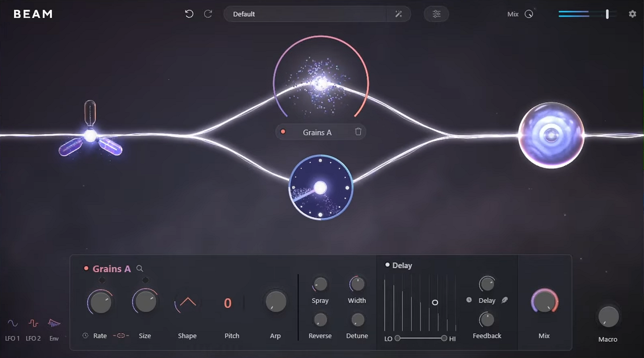Open the advanced parameters sliders icon

tap(436, 14)
